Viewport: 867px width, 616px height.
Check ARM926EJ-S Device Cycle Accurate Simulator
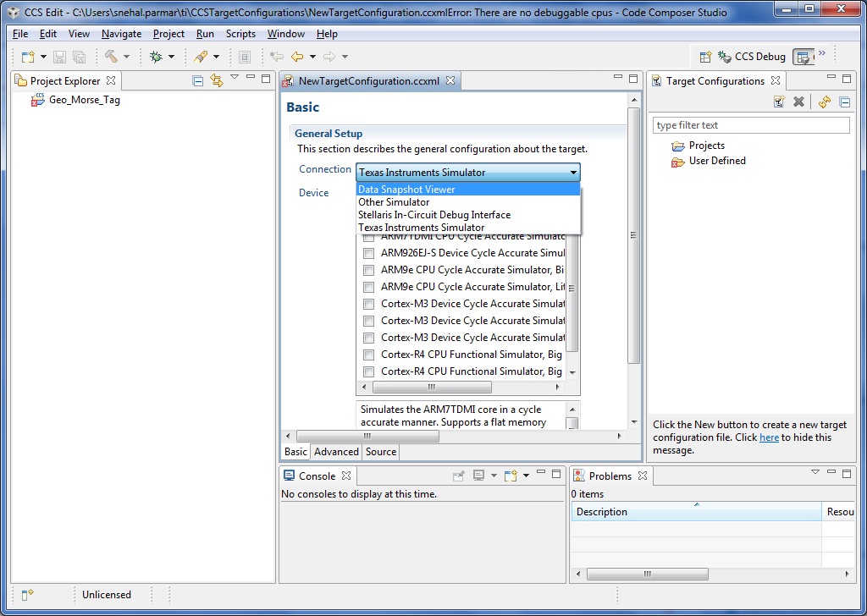tap(368, 253)
